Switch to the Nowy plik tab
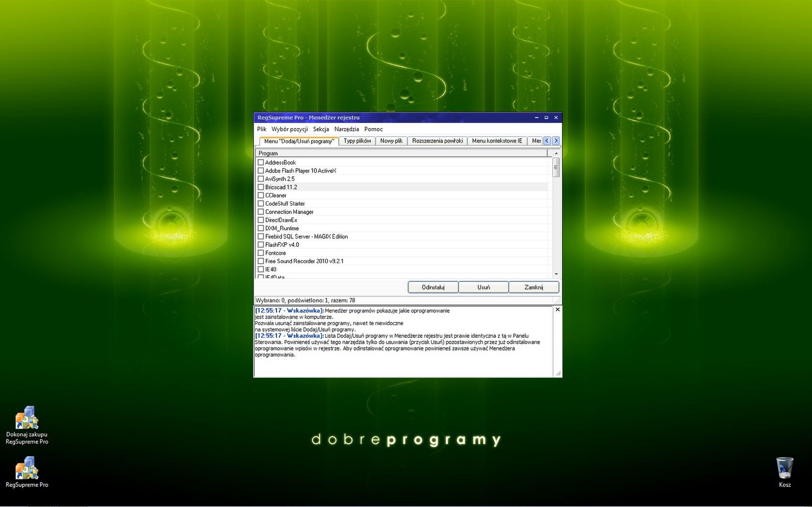The width and height of the screenshot is (812, 507). pos(391,141)
